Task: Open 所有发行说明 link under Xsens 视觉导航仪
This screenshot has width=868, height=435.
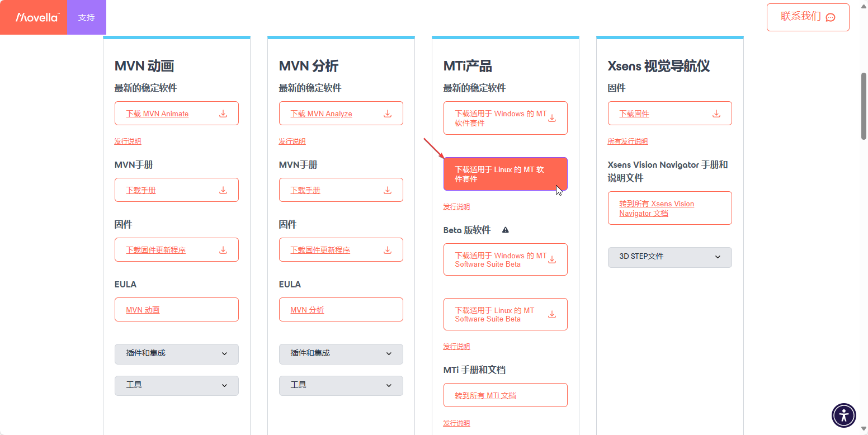Action: 628,141
